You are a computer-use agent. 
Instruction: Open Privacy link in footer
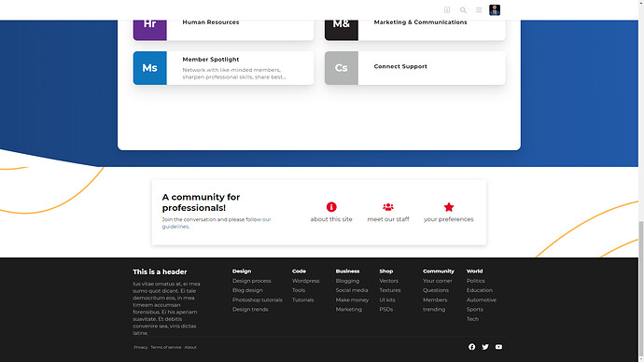[x=140, y=347]
